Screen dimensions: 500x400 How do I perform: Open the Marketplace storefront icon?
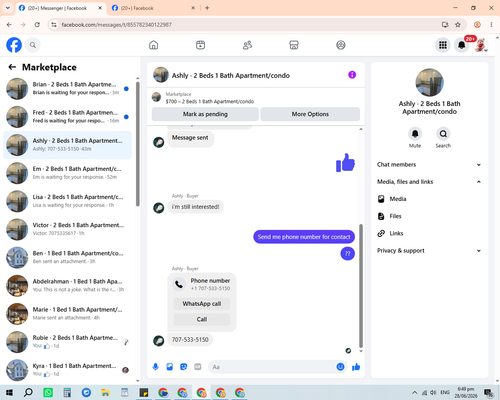click(x=294, y=45)
